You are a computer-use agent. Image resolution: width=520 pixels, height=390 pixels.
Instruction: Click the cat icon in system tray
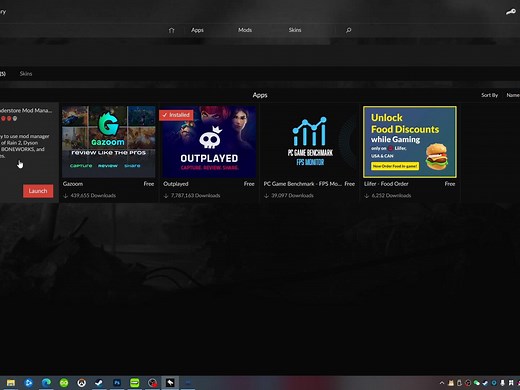451,383
